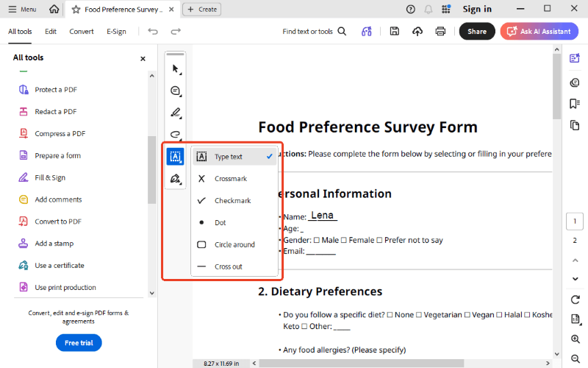This screenshot has width=588, height=368.
Task: Open the Convert tab
Action: (x=82, y=32)
